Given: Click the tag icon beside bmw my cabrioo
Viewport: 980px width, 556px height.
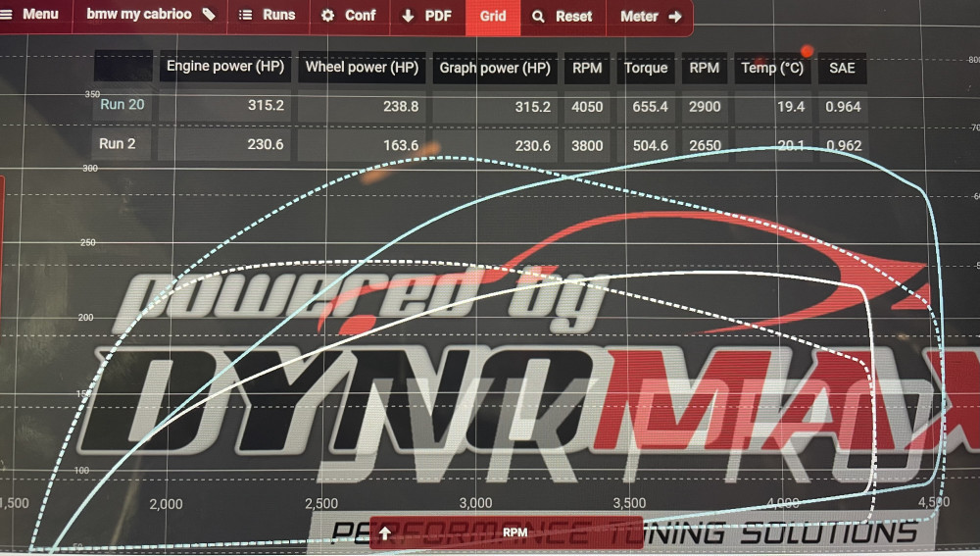Looking at the screenshot, I should click(x=209, y=16).
